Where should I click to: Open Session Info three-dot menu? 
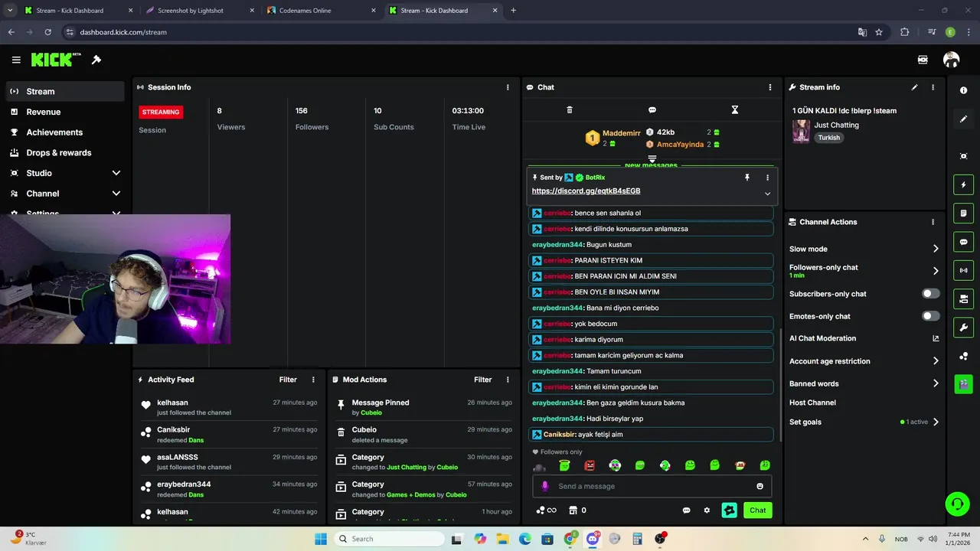point(508,87)
